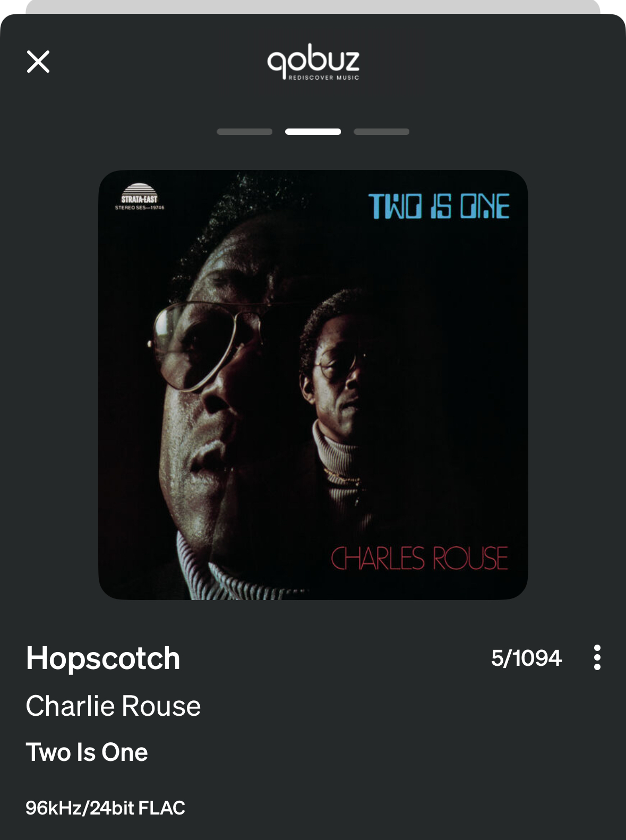Show details for 96kHz/24bit FLAC quality

106,808
